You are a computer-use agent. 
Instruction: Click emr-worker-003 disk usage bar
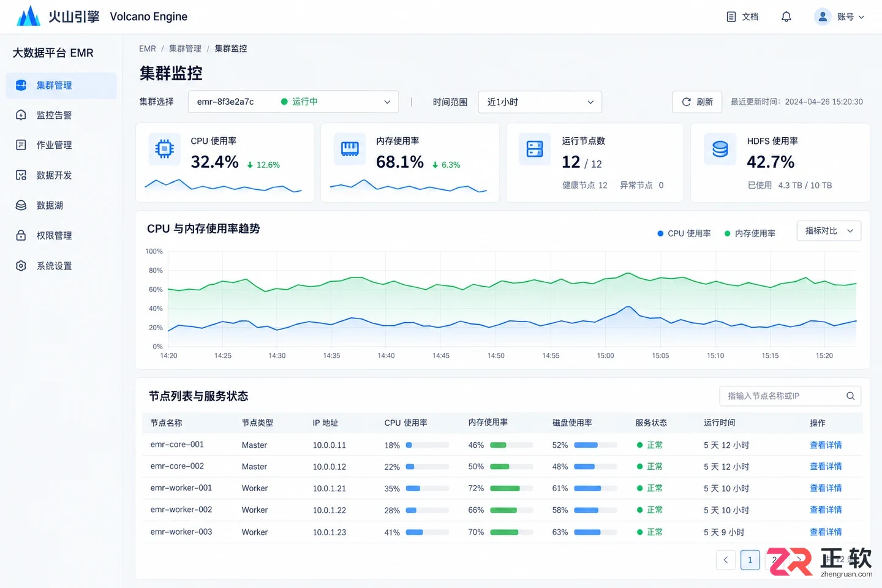tap(595, 532)
